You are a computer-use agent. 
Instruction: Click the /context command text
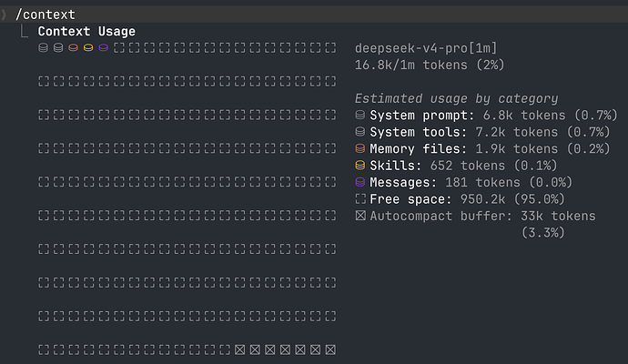click(46, 15)
